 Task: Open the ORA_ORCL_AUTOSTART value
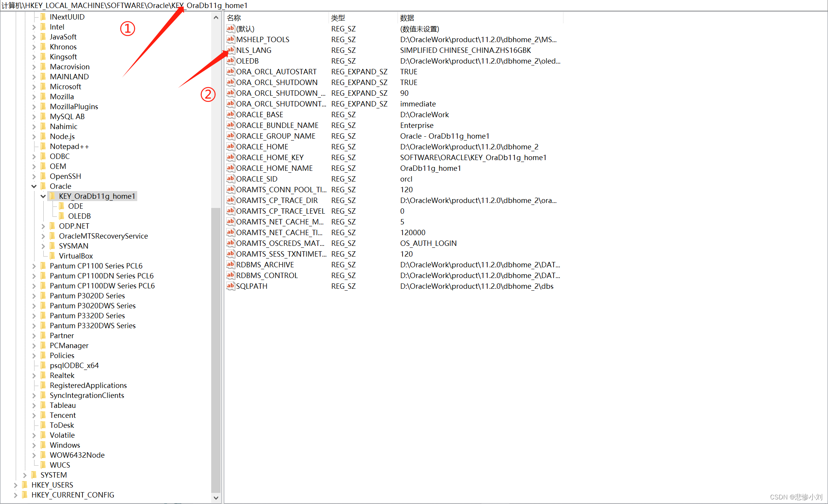pos(276,72)
